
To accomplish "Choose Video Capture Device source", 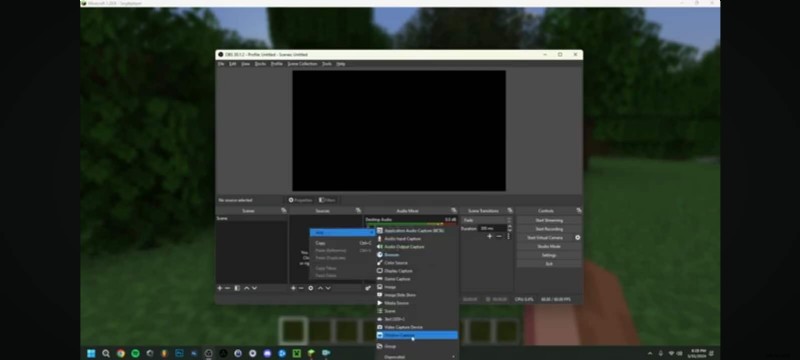I will [x=417, y=327].
